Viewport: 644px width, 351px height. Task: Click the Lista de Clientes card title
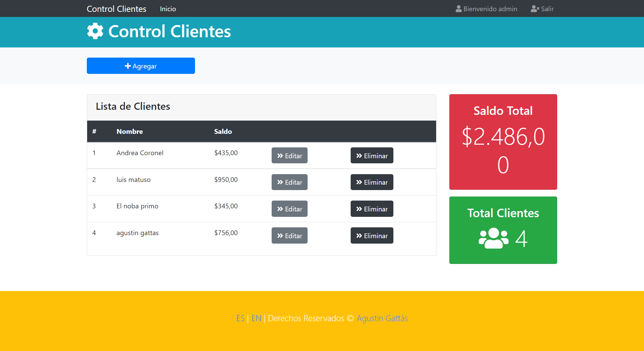133,106
